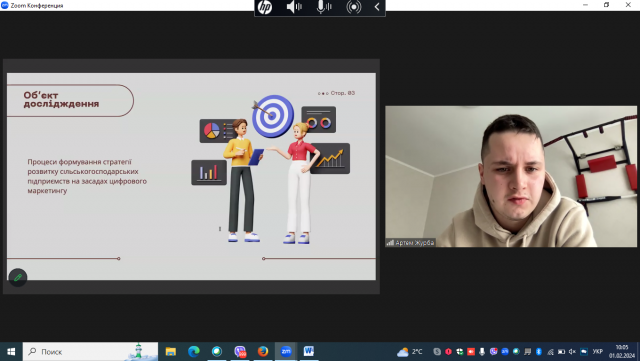Open Viber from the taskbar
640x361 pixels.
tap(240, 351)
